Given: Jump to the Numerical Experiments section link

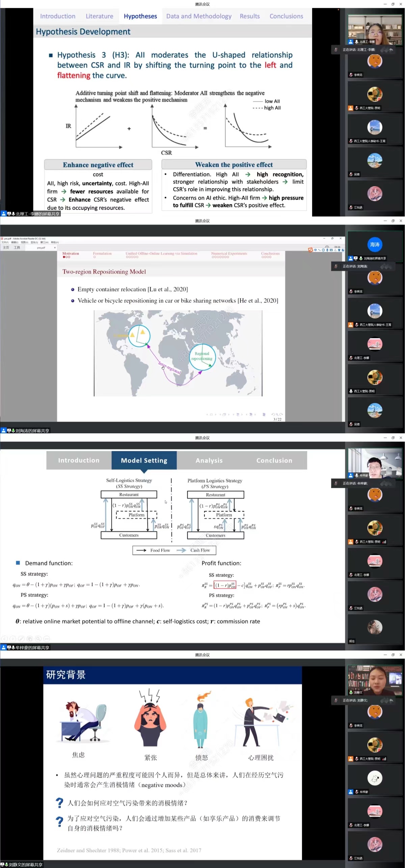Looking at the screenshot, I should [229, 254].
